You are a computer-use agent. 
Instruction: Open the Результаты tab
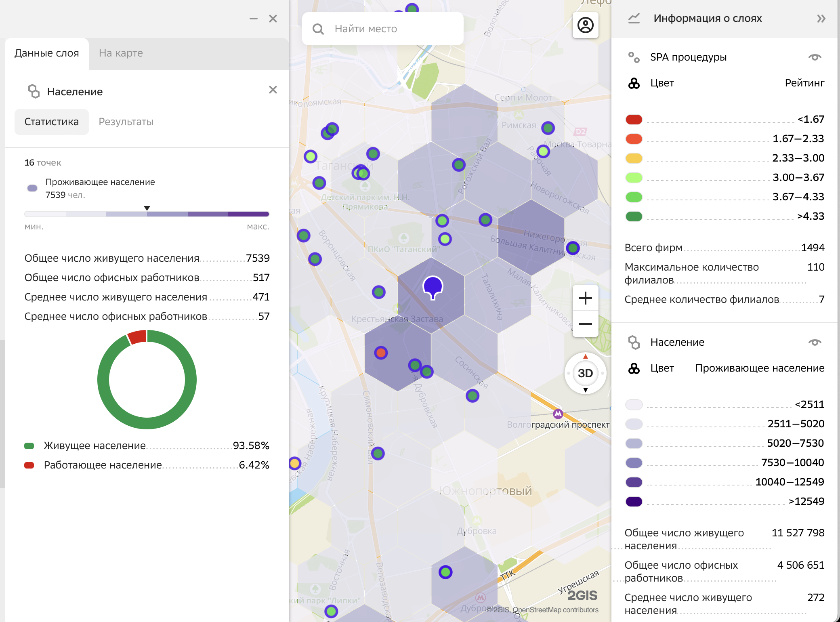pyautogui.click(x=126, y=122)
